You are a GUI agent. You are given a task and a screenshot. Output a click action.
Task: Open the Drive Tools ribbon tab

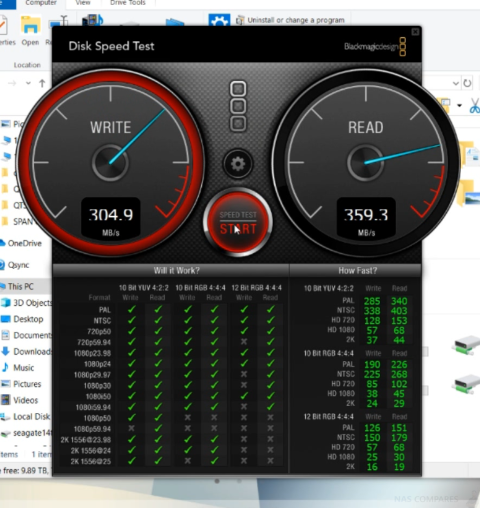(x=128, y=3)
